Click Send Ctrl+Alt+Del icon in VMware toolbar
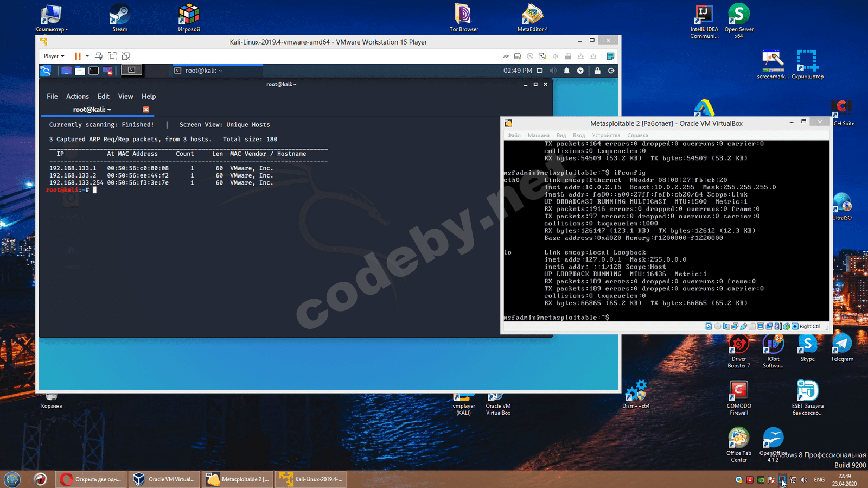Image resolution: width=868 pixels, height=488 pixels. (x=98, y=56)
